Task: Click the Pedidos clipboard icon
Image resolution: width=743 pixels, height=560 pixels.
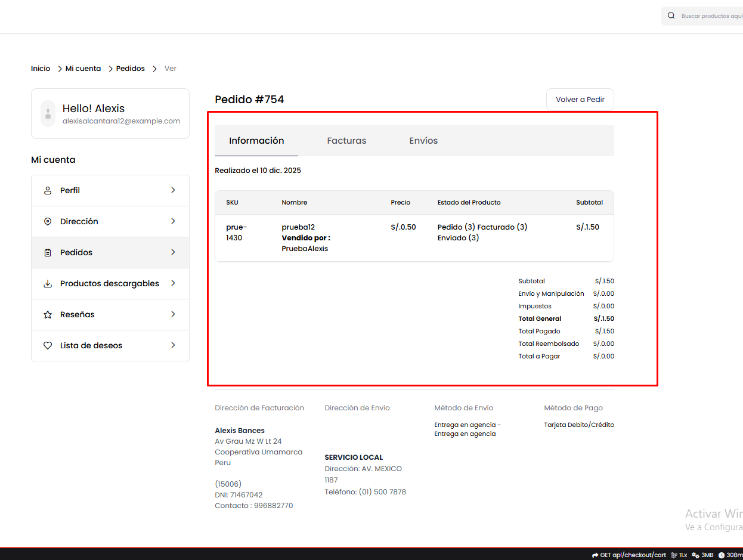Action: tap(48, 253)
